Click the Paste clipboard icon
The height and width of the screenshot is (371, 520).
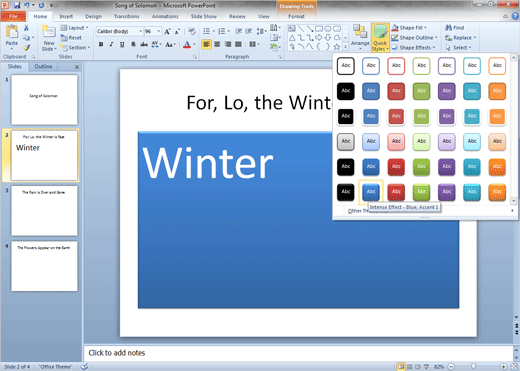(12, 32)
